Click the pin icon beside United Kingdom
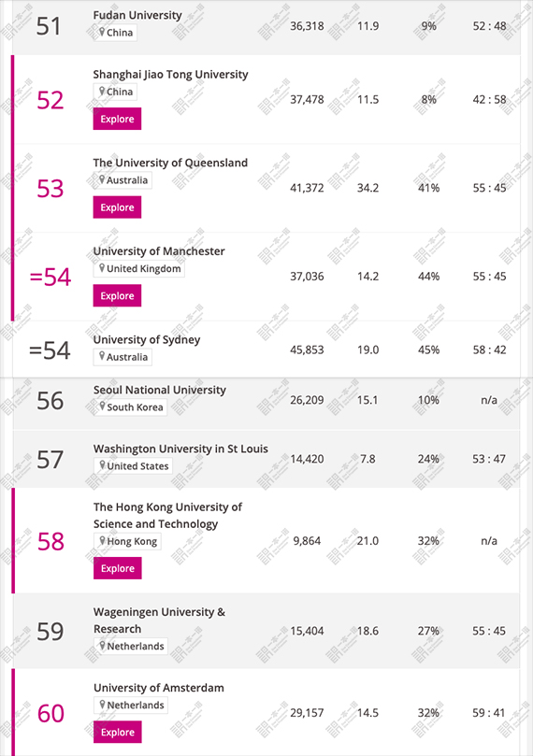Viewport: 533px width, 756px height. (102, 268)
